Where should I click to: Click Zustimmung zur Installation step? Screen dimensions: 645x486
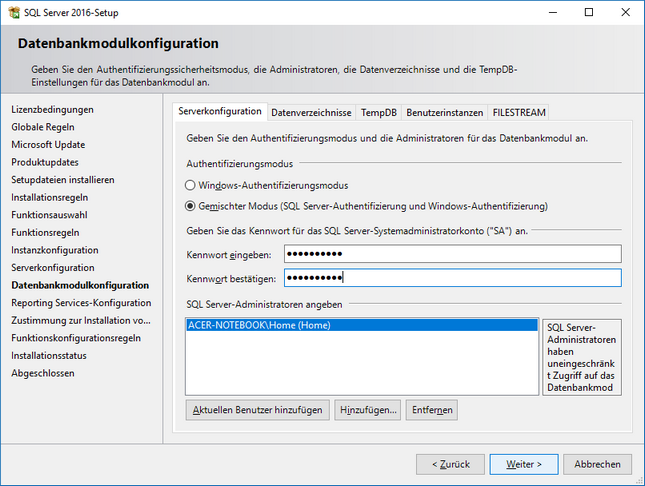point(81,321)
